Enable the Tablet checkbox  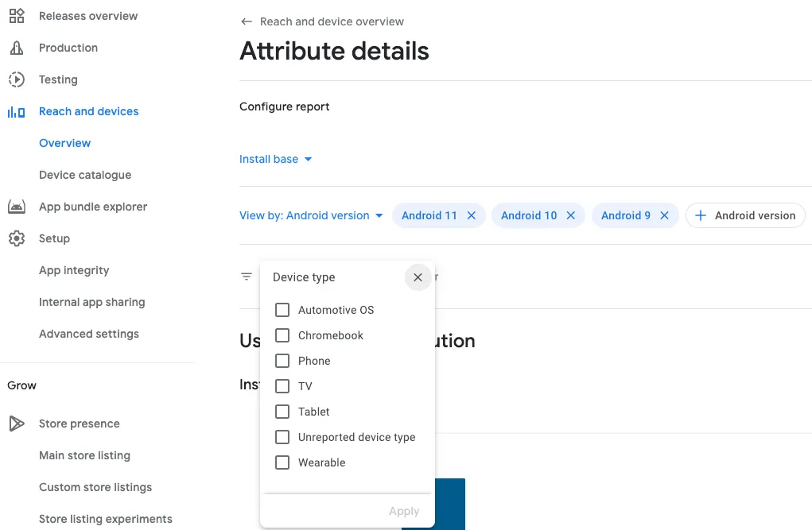click(282, 412)
